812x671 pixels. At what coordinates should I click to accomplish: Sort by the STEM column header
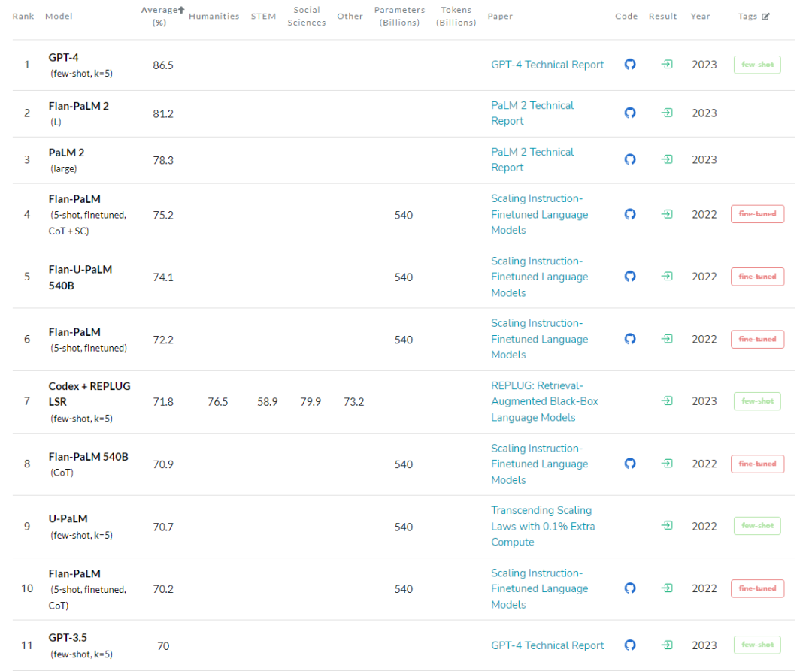point(263,16)
